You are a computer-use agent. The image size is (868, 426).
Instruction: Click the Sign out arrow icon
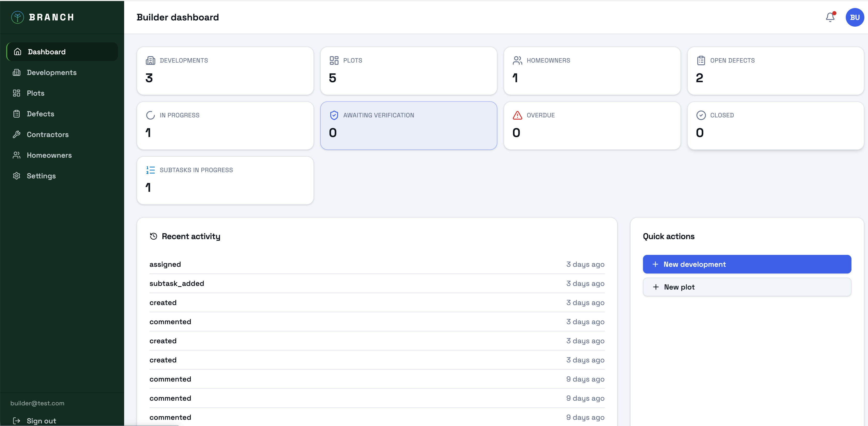[x=17, y=421]
